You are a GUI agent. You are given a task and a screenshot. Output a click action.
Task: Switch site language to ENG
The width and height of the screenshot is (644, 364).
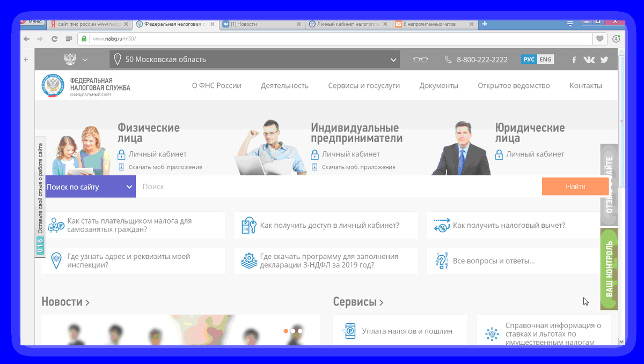pos(545,60)
